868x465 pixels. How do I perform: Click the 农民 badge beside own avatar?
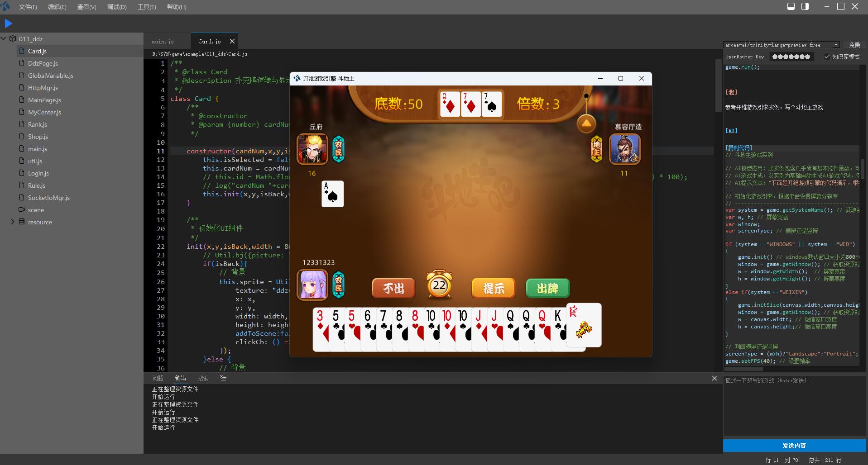(338, 285)
